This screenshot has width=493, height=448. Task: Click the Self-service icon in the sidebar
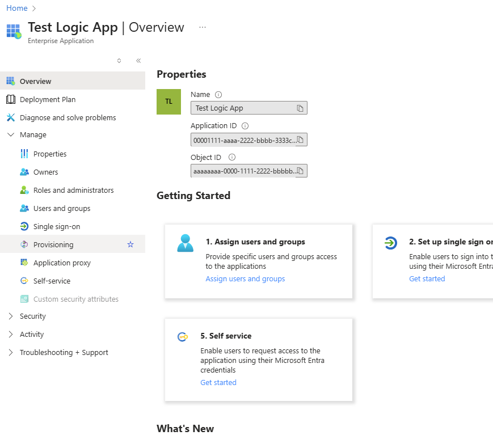pos(24,281)
